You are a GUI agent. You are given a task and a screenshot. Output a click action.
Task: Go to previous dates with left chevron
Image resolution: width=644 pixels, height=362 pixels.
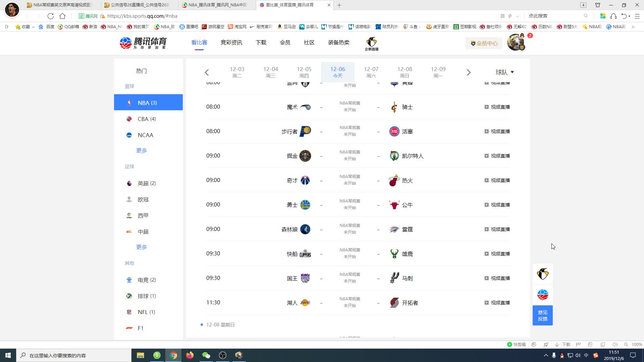pos(207,72)
